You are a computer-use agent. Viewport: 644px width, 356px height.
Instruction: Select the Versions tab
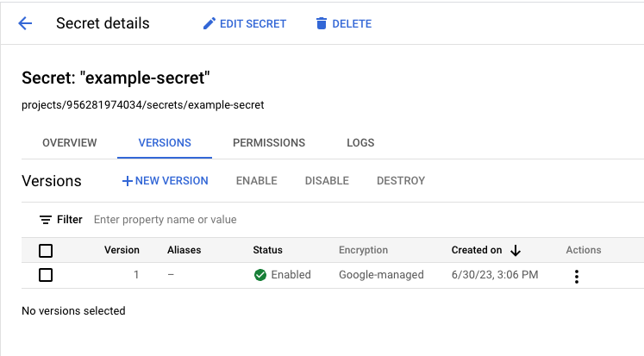pyautogui.click(x=165, y=143)
